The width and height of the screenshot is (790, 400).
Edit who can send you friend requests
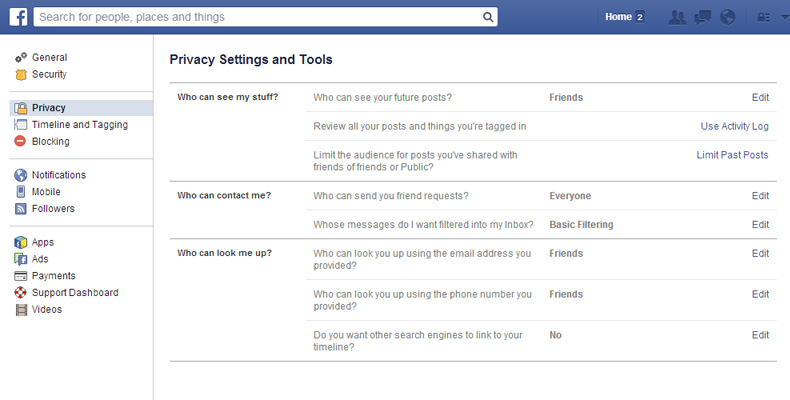click(760, 196)
